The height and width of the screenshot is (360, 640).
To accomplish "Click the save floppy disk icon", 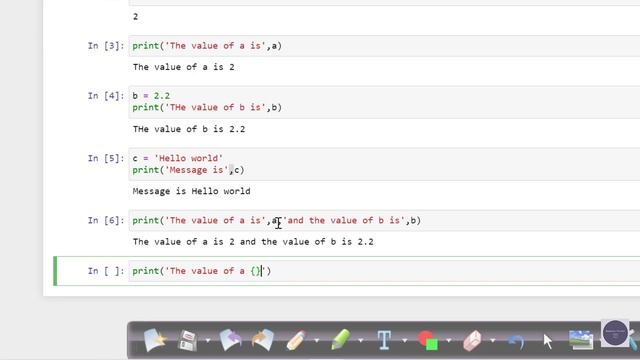I will 188,340.
